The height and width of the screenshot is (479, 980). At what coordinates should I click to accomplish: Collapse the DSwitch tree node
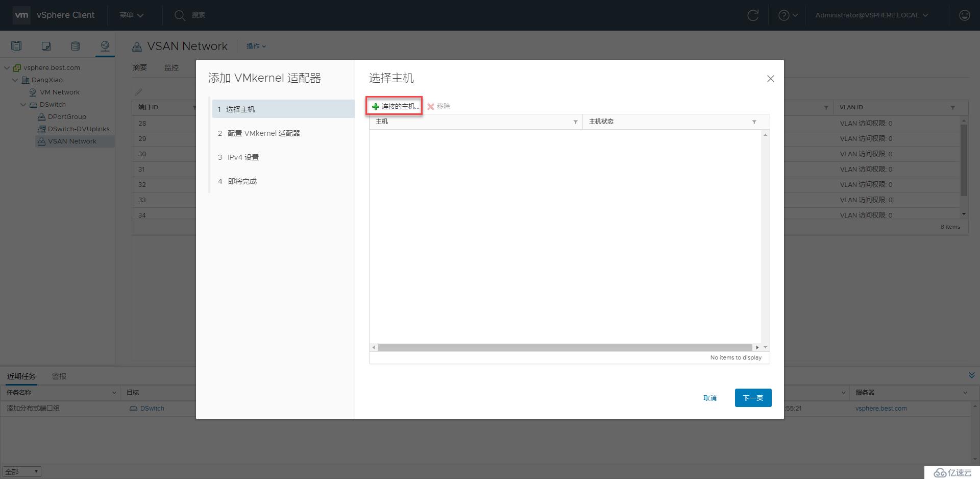tap(23, 105)
